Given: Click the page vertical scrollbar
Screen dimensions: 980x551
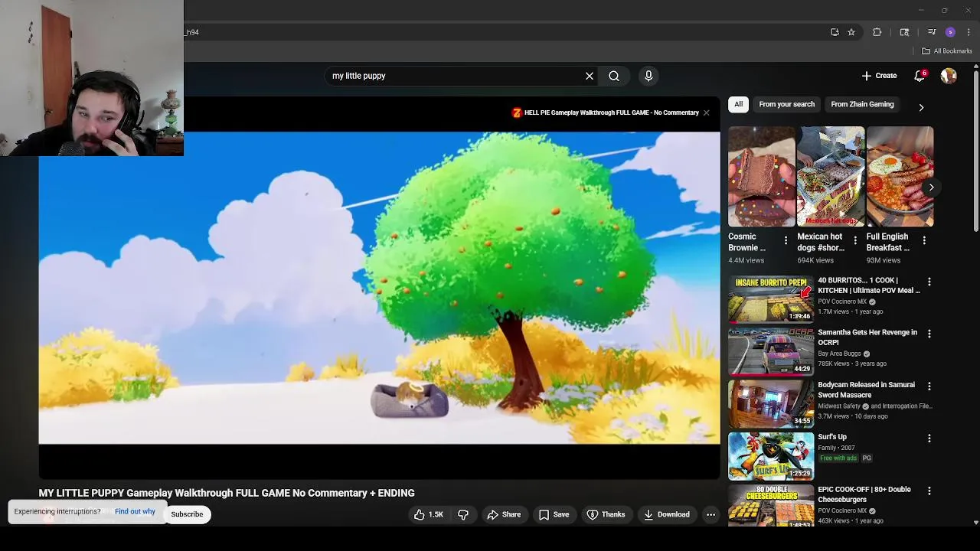Looking at the screenshot, I should pyautogui.click(x=975, y=153).
